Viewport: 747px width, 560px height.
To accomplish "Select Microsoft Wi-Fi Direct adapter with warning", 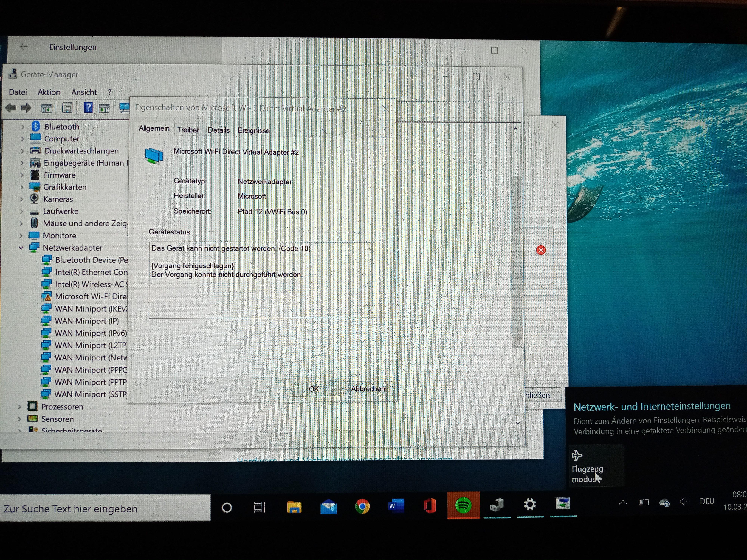I will (84, 296).
